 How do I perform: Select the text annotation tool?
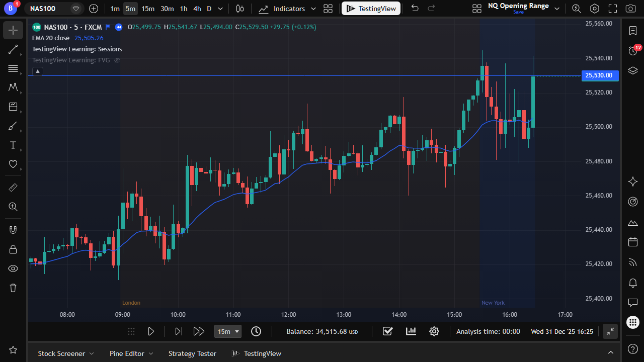(x=13, y=145)
